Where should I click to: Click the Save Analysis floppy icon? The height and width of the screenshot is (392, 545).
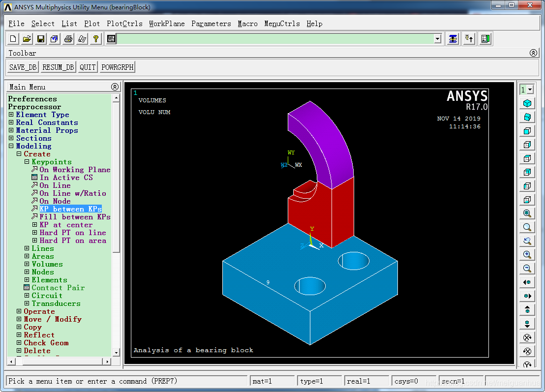click(x=41, y=39)
